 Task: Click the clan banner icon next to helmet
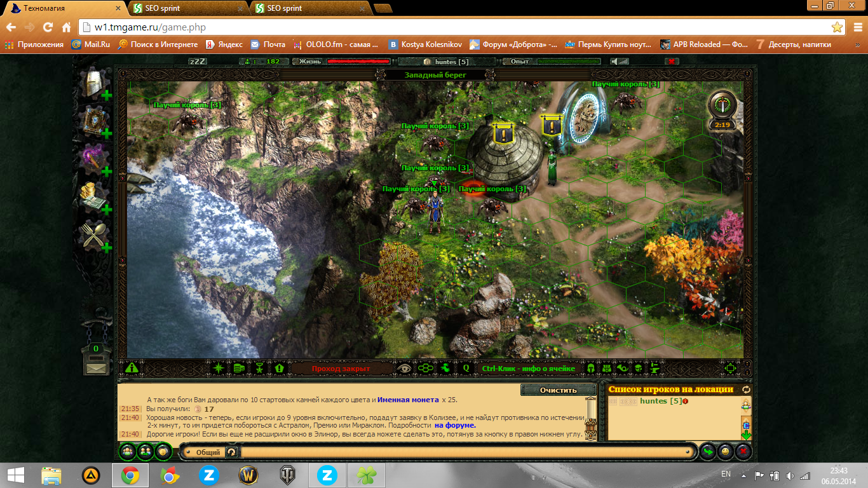click(606, 368)
